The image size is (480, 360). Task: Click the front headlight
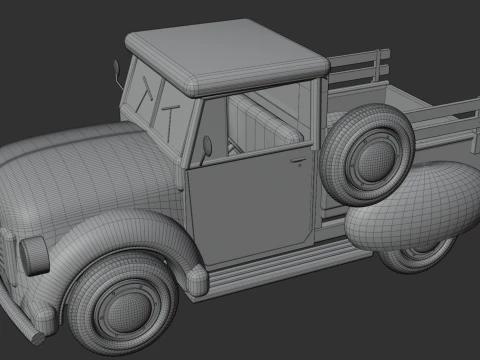pyautogui.click(x=34, y=256)
